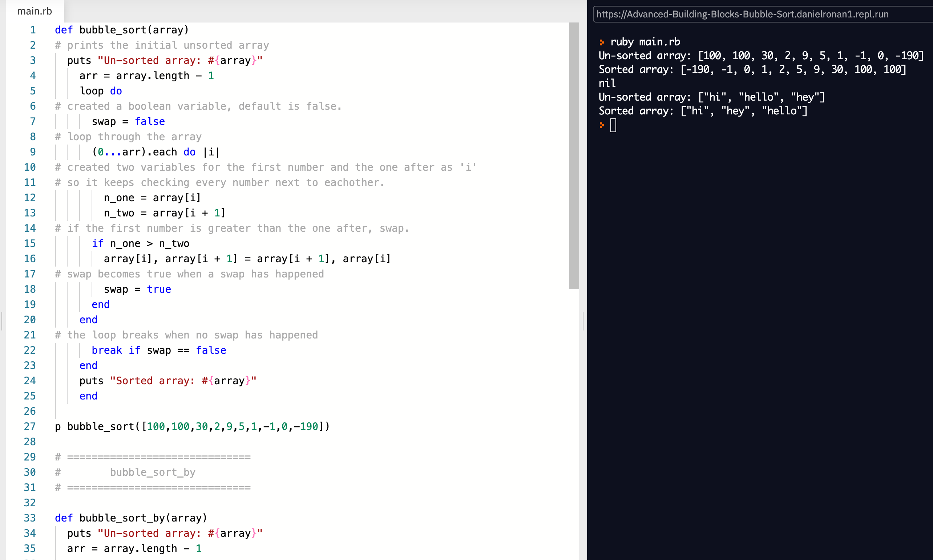
Task: Click empty scrollbar track below the thumb
Action: point(574,415)
